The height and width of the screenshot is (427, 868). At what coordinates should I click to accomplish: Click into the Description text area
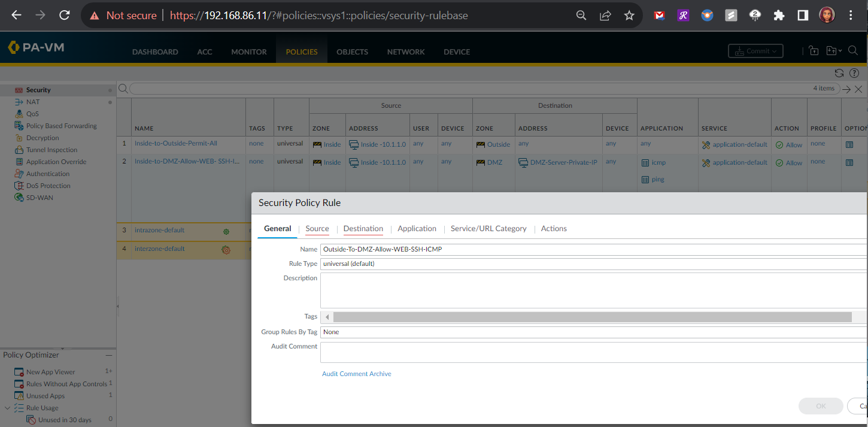(593, 290)
